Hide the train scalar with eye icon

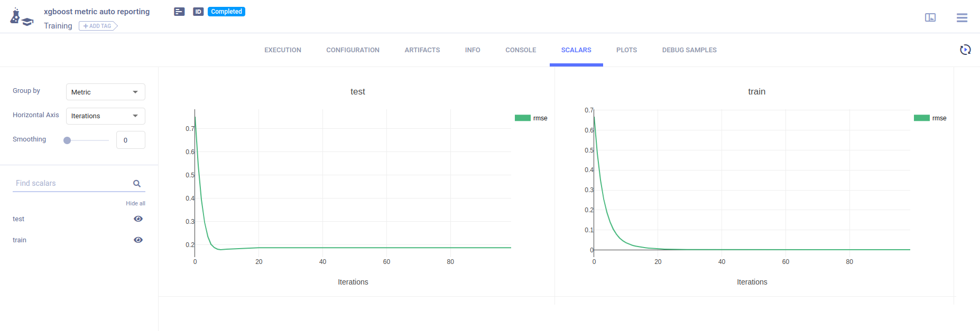[x=138, y=240]
